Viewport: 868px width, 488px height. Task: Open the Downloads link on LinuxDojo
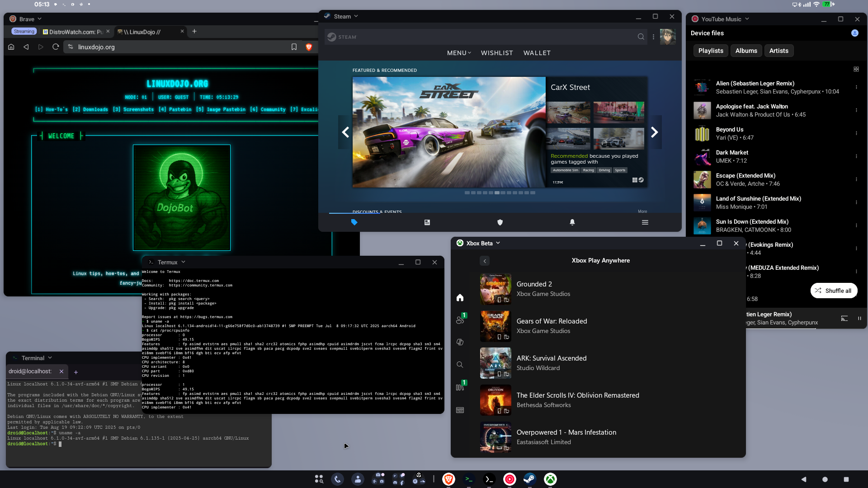[x=95, y=110]
